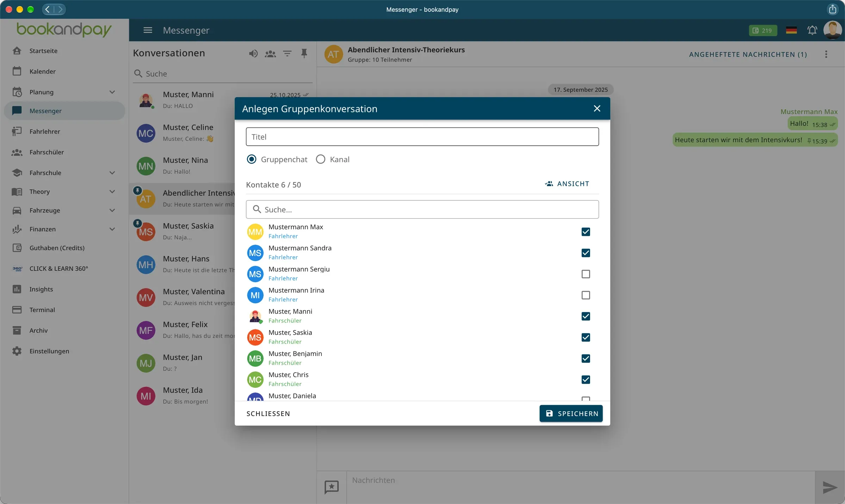This screenshot has width=845, height=504.
Task: Click the SCHLIESSEN button
Action: 268,414
